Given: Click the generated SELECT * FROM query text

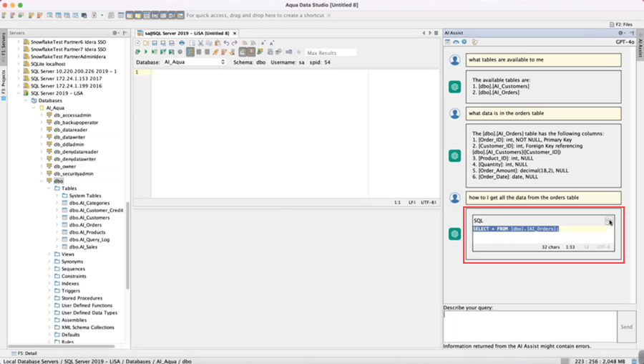Looking at the screenshot, I should (x=515, y=229).
